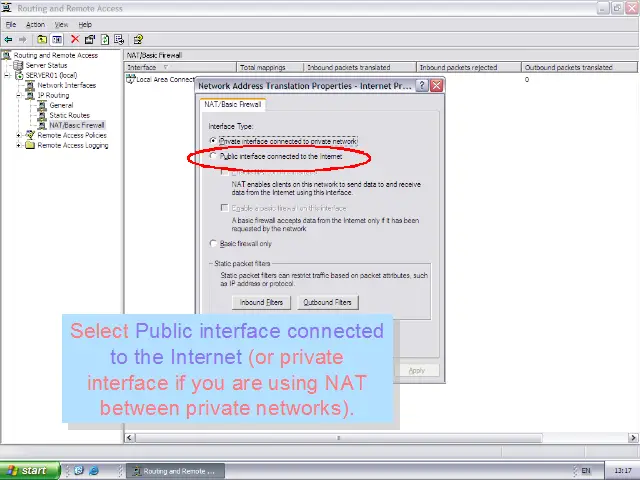The height and width of the screenshot is (480, 640).
Task: Click the Export List toolbar icon
Action: tap(119, 40)
